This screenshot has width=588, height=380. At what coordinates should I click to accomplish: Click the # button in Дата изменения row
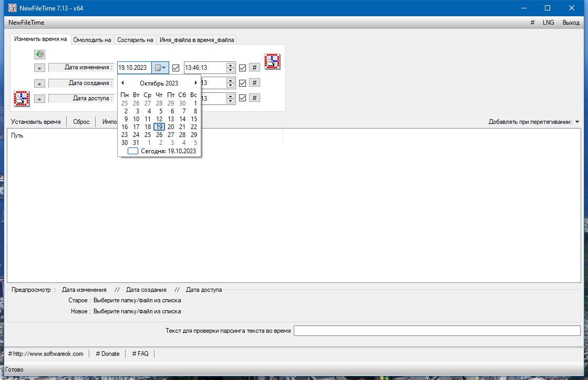[254, 67]
